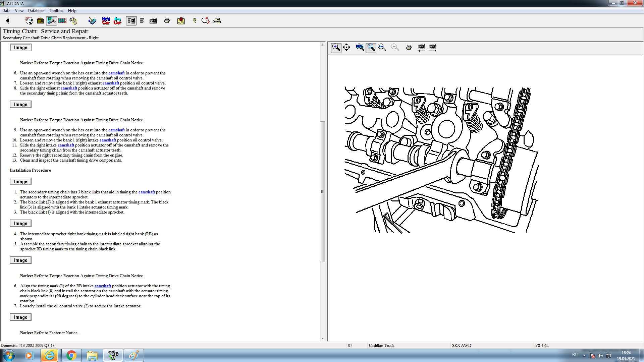Click camshaft link in step 6 removal text
Screen dimensions: 644x362
(x=116, y=73)
